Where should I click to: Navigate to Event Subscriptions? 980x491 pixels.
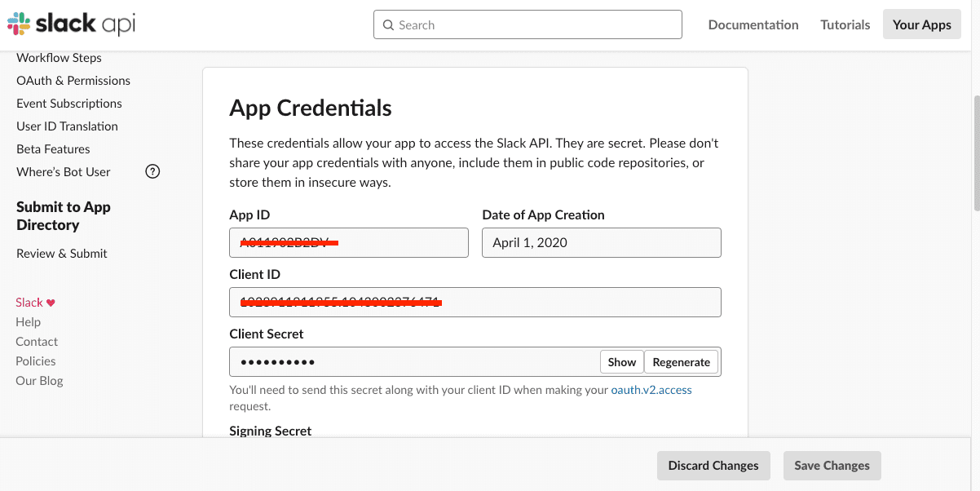click(x=69, y=104)
